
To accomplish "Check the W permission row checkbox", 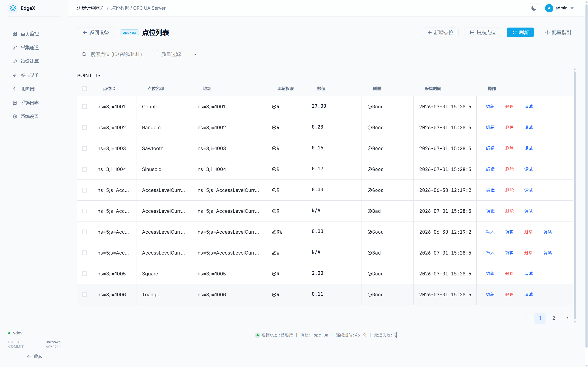I will click(x=85, y=253).
